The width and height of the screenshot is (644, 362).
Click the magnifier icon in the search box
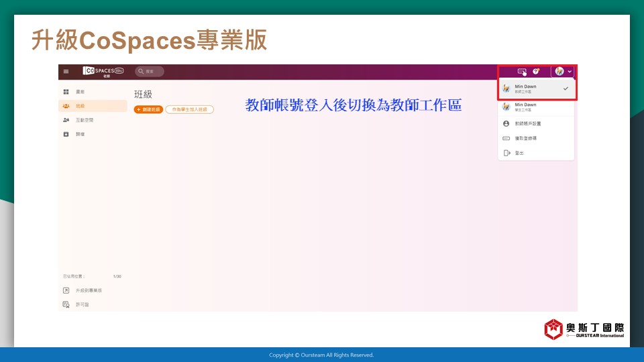pyautogui.click(x=141, y=72)
